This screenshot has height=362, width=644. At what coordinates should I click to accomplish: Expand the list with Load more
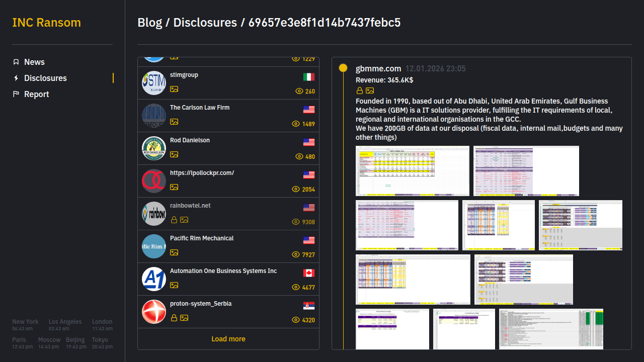[x=228, y=339]
